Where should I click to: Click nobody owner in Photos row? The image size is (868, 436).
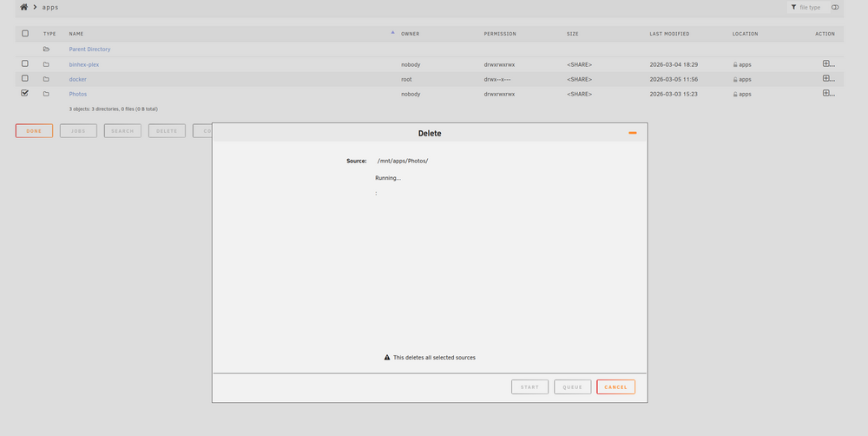click(411, 94)
